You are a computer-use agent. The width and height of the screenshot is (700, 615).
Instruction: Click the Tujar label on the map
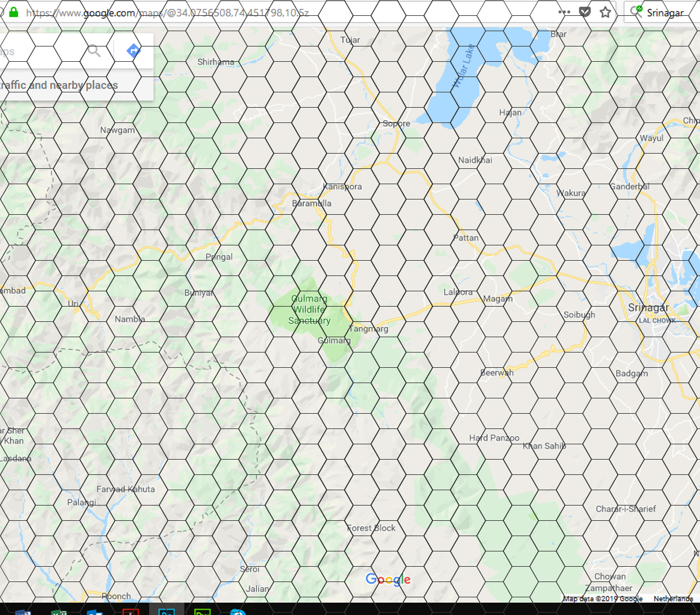[350, 40]
